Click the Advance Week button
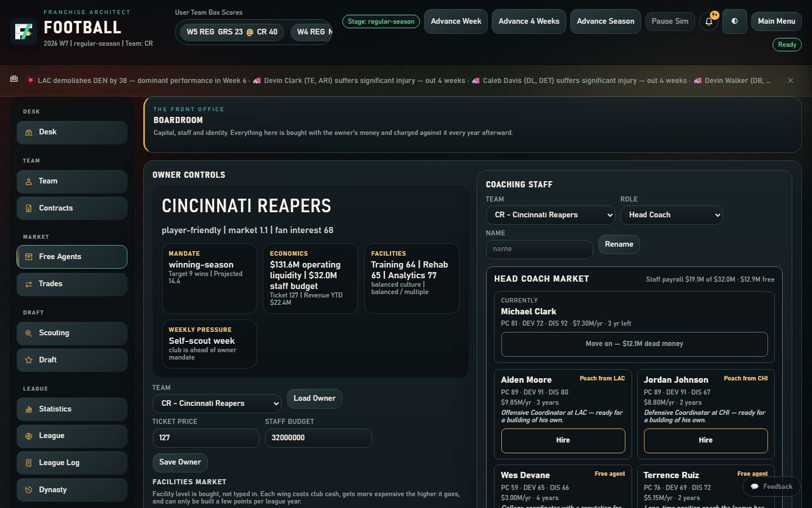This screenshot has width=812, height=508. tap(456, 21)
